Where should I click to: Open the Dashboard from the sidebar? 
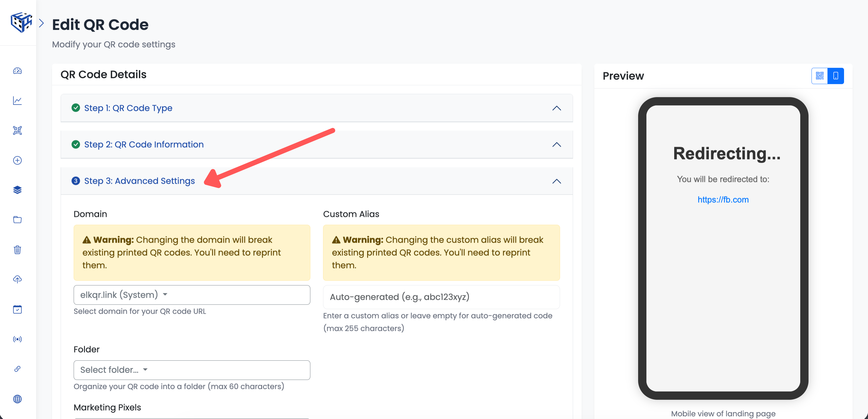click(17, 71)
